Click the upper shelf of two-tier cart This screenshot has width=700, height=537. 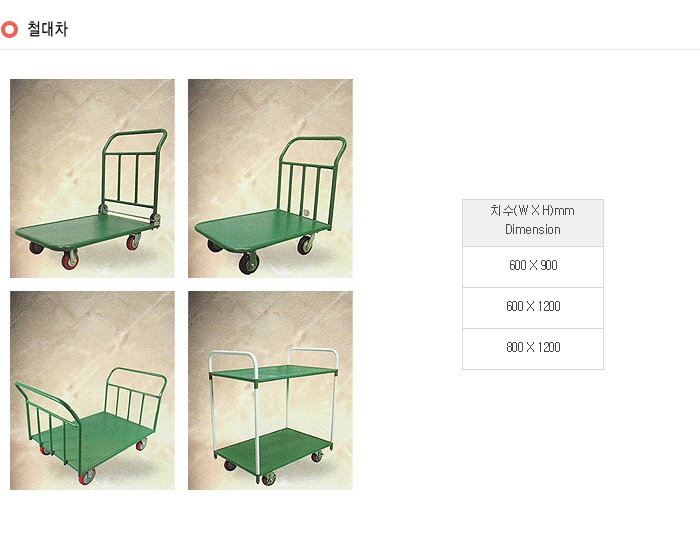click(273, 373)
